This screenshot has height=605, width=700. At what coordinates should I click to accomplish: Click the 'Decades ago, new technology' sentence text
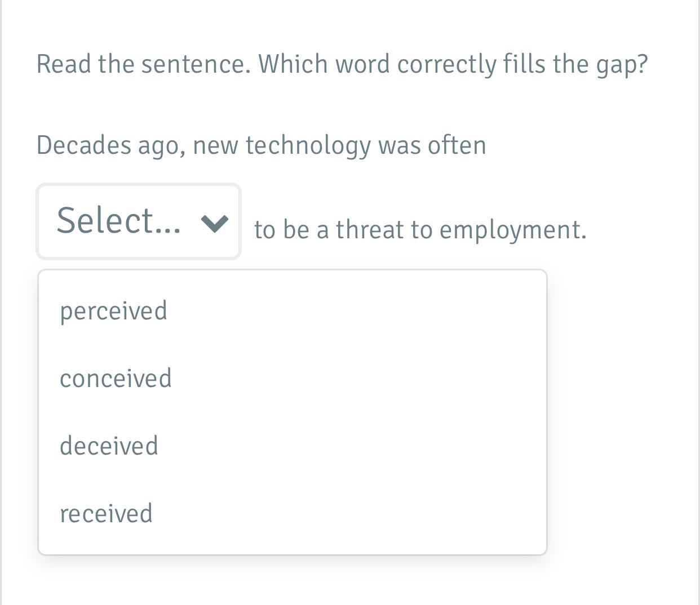261,145
